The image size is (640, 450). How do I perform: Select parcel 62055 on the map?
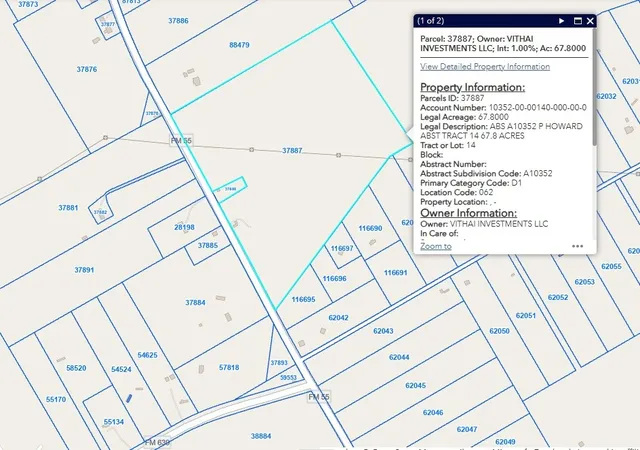[x=611, y=267]
